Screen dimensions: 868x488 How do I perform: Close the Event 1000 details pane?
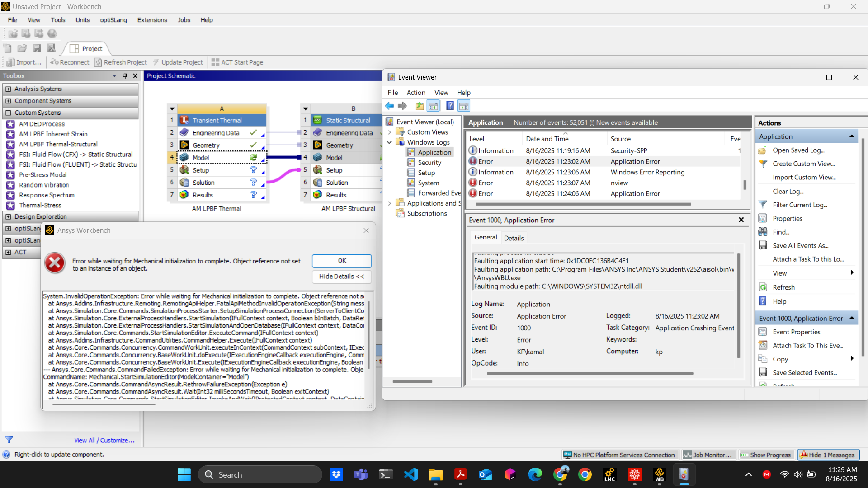(741, 220)
